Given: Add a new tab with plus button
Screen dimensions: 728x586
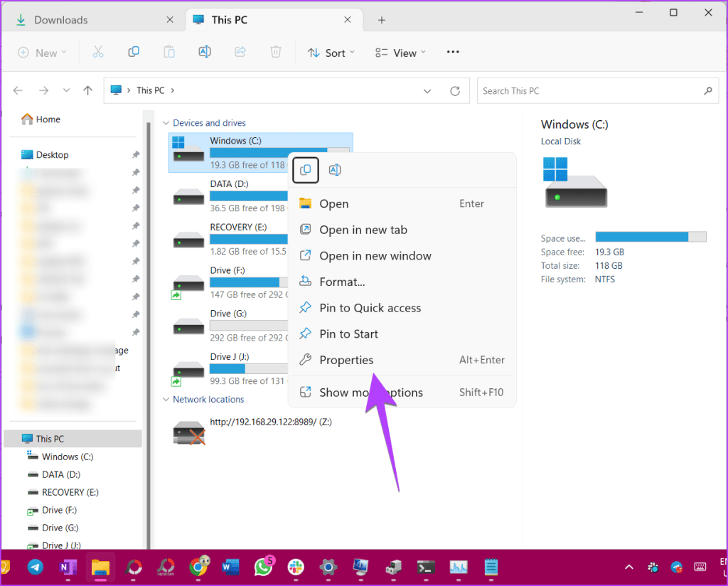Looking at the screenshot, I should point(382,20).
